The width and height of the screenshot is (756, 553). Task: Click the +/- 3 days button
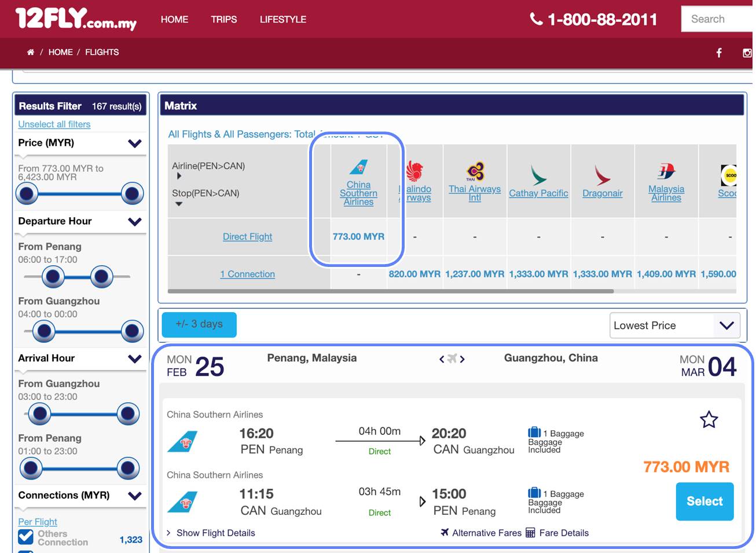coord(199,324)
